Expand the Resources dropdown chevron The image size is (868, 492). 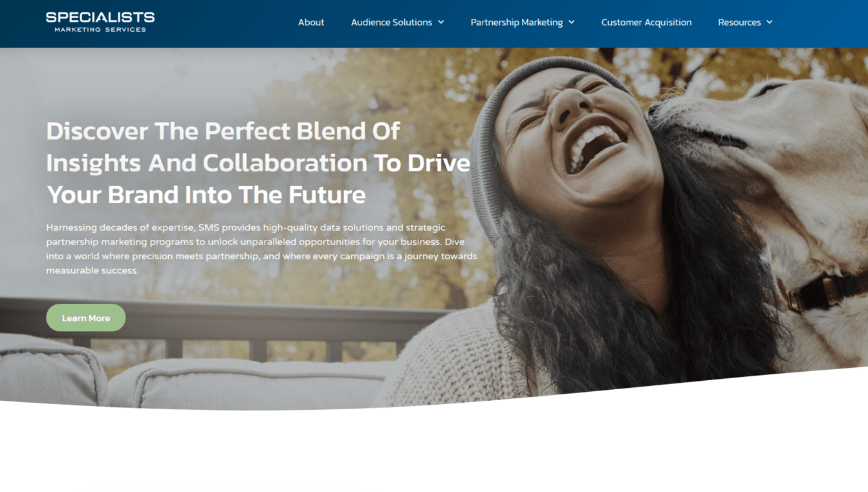pyautogui.click(x=770, y=22)
